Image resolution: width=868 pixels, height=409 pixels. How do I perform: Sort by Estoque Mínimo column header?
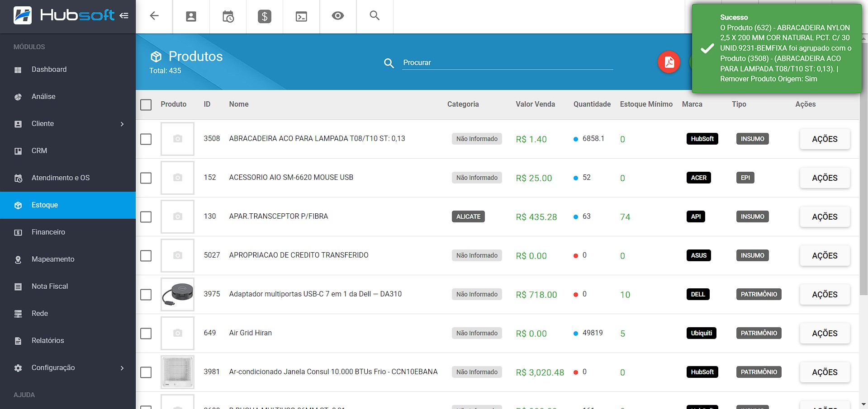click(646, 104)
